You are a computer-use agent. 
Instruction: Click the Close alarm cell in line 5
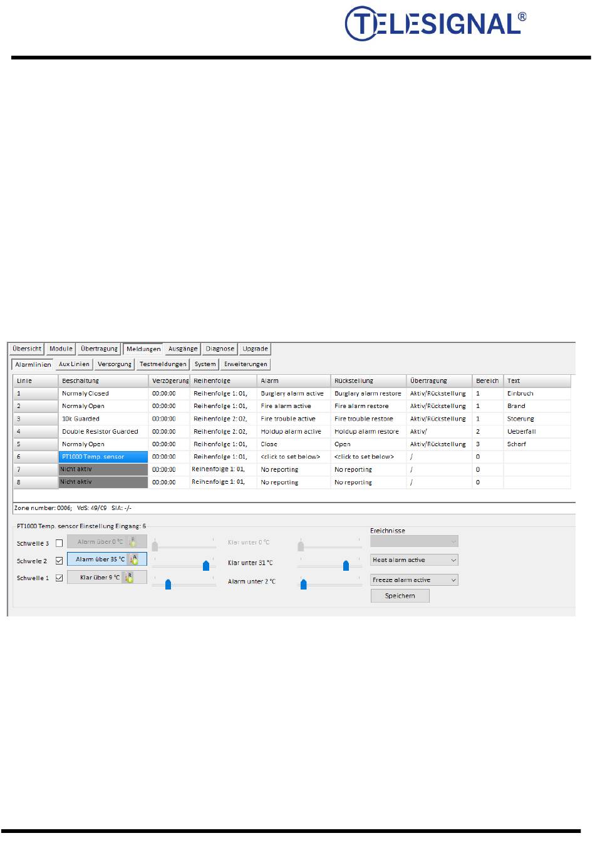pos(294,444)
